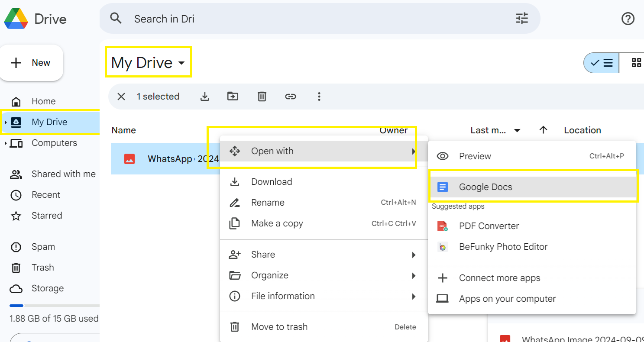The image size is (644, 342).
Task: Click the search magnifier icon
Action: point(116,18)
